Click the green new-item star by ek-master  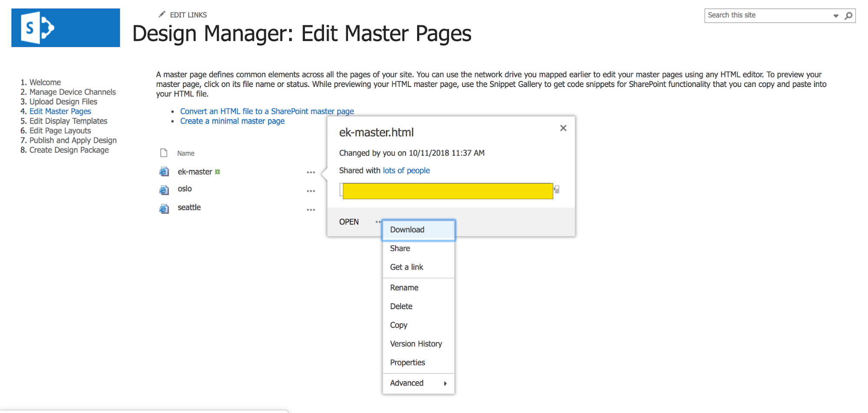(x=218, y=172)
